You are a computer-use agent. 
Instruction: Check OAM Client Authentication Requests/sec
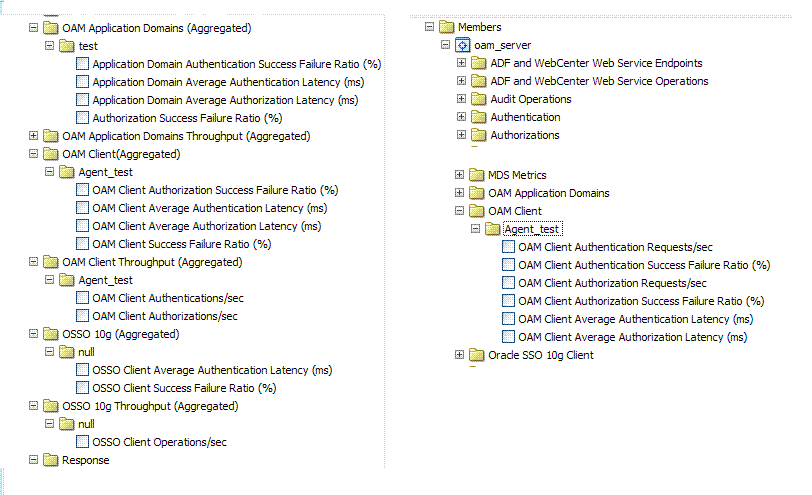pyautogui.click(x=509, y=247)
